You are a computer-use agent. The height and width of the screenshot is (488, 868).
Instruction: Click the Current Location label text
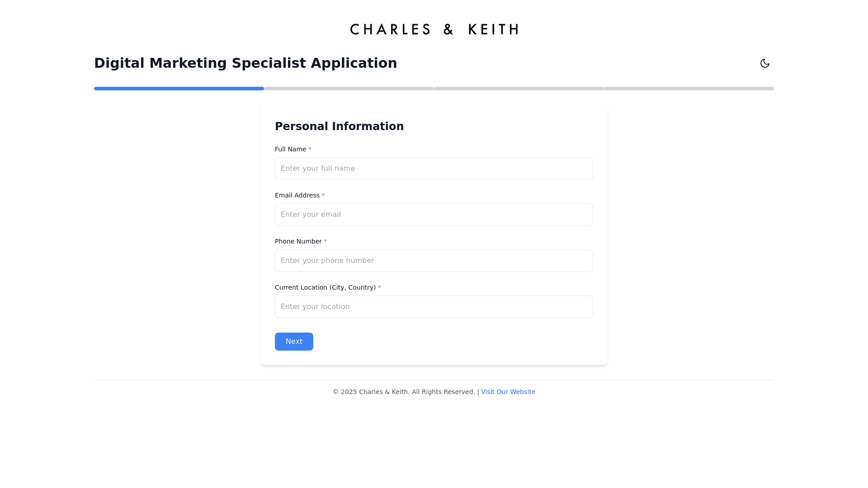click(325, 287)
